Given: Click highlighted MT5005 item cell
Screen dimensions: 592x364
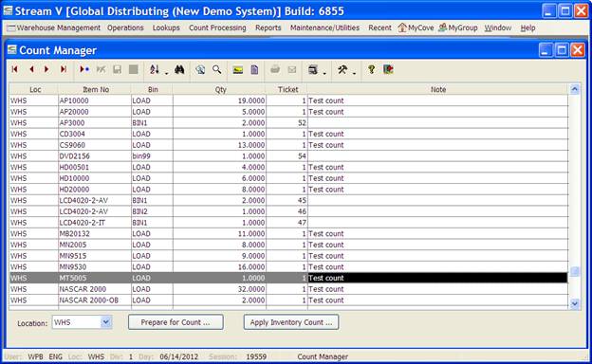Looking at the screenshot, I should pyautogui.click(x=95, y=278).
